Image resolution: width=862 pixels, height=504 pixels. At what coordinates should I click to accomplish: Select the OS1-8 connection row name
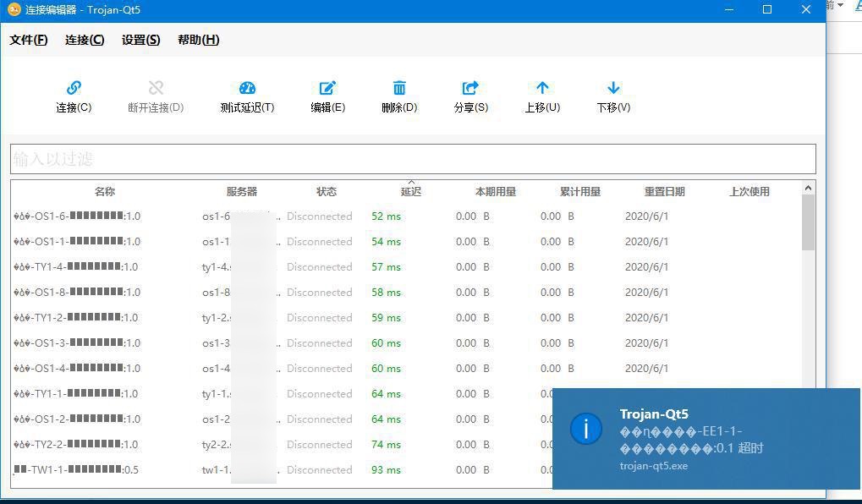pos(77,292)
